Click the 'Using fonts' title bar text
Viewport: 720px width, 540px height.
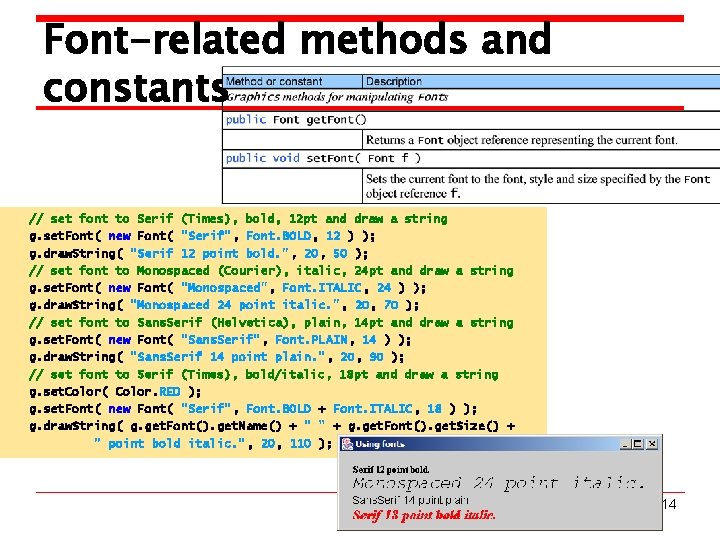[x=380, y=444]
